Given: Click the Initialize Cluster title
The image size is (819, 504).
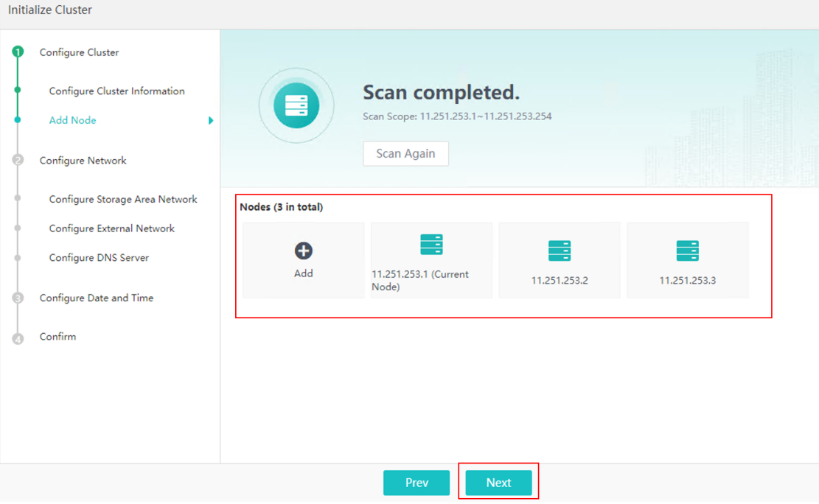Looking at the screenshot, I should [x=50, y=10].
